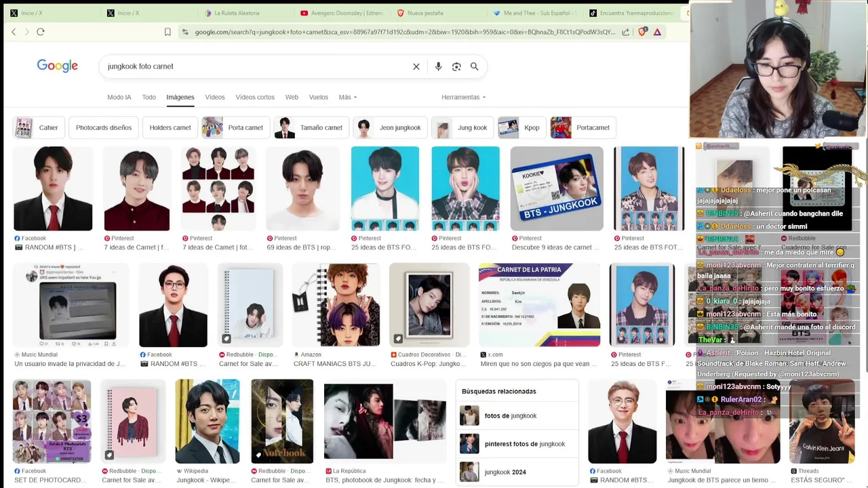Switch to Me and Thee Sub Español tab
Image resolution: width=868 pixels, height=488 pixels.
536,13
